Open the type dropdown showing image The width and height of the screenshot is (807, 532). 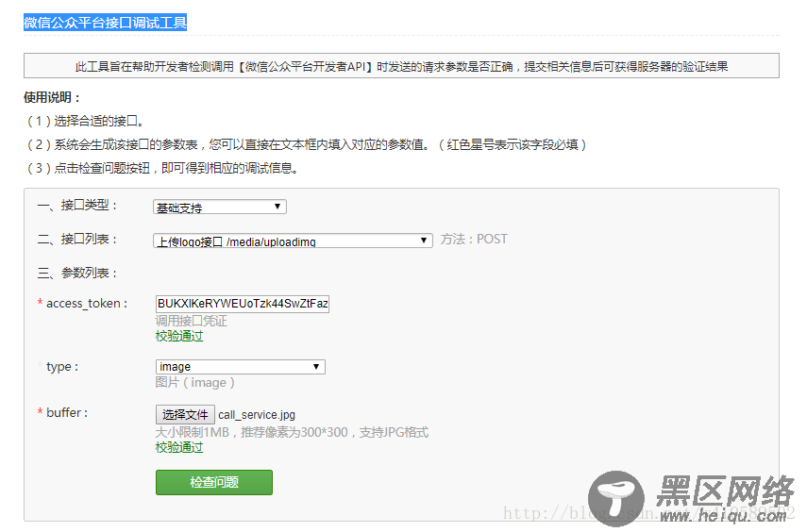tap(241, 367)
